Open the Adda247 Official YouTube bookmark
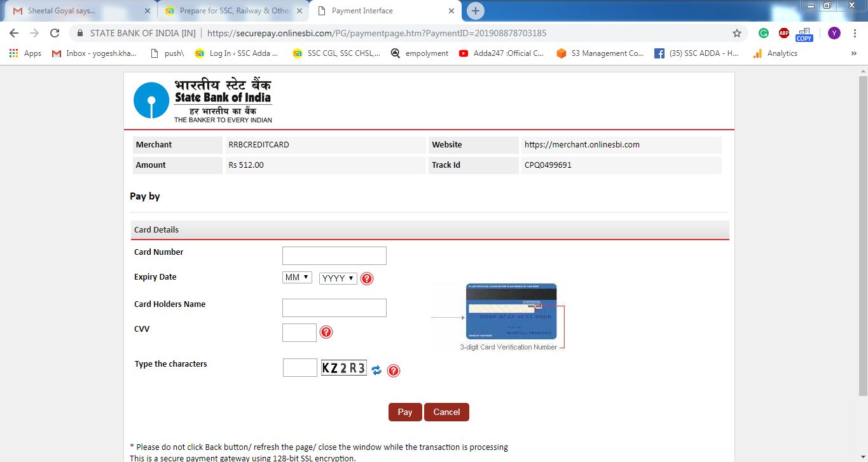 coord(502,53)
